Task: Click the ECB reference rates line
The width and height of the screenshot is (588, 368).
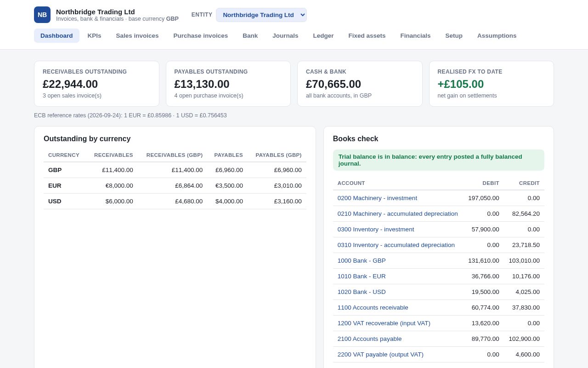Action: coord(130,115)
